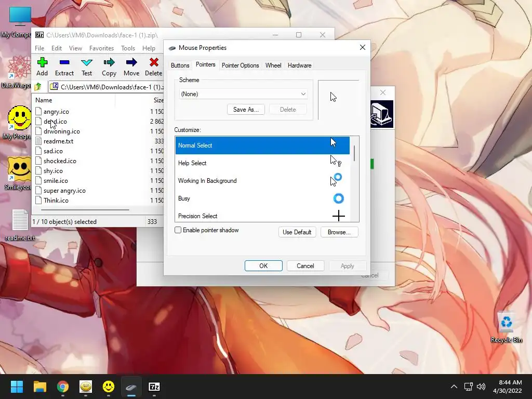The height and width of the screenshot is (399, 532).
Task: Open readme.txt file on desktop
Action: coord(20,220)
